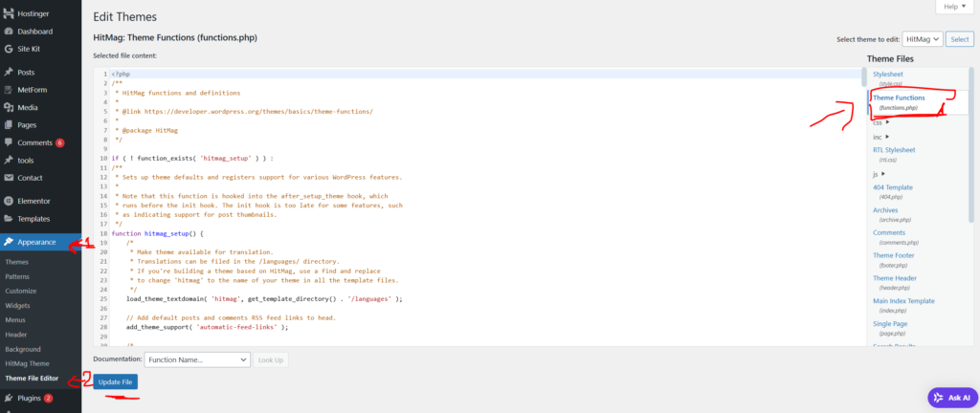Open Customize under Appearance
Viewport: 980px width, 413px height.
[21, 291]
